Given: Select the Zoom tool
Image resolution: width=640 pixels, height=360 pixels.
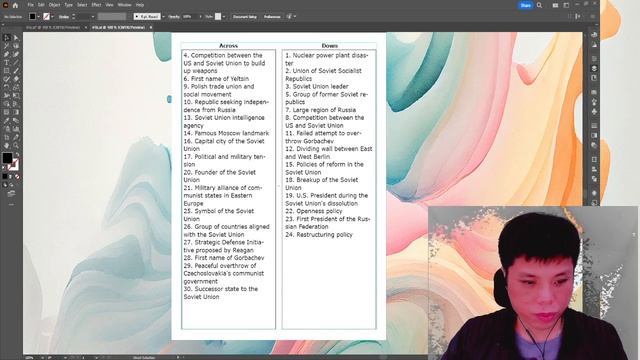Looking at the screenshot, I should coord(16,145).
